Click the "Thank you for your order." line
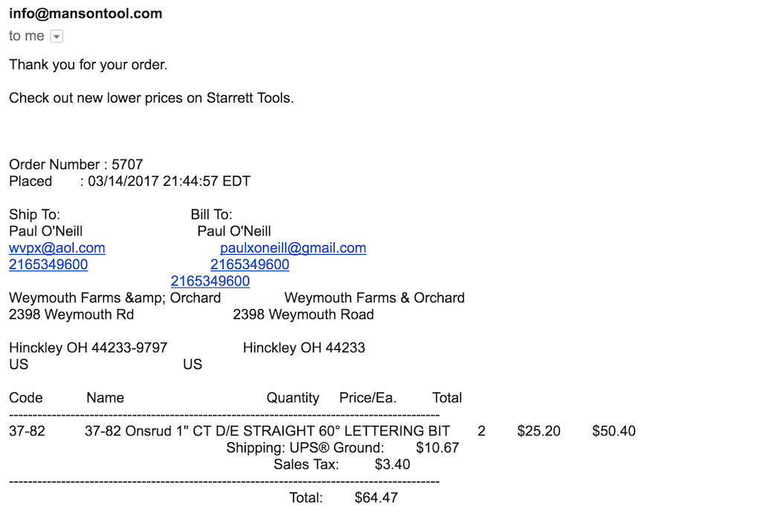 tap(88, 65)
